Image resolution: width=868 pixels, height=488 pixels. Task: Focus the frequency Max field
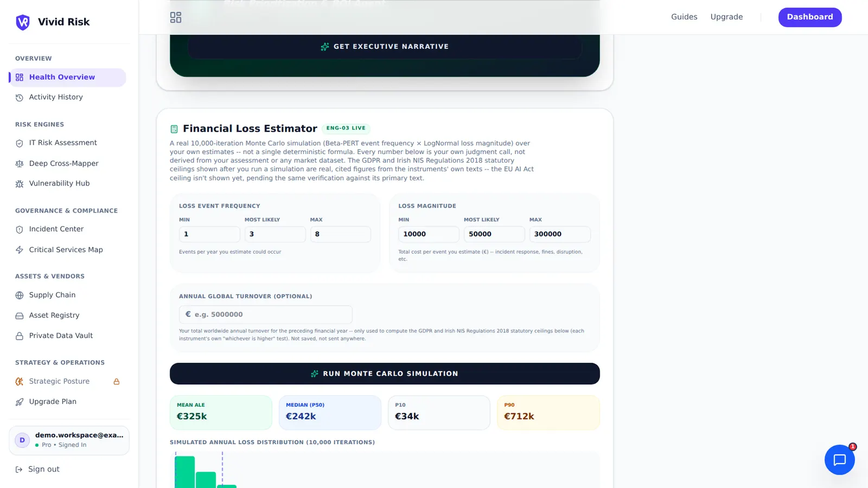[341, 234]
